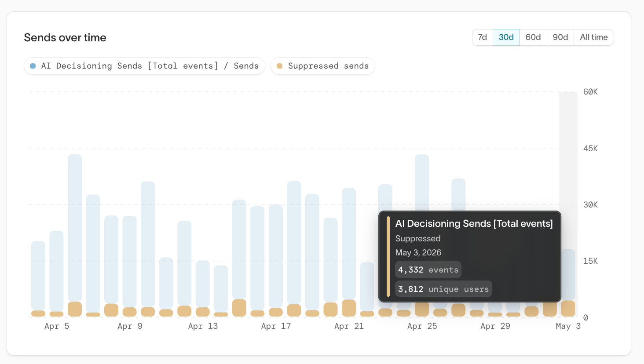Click blue dot in AI Decisioning legend

pyautogui.click(x=33, y=66)
